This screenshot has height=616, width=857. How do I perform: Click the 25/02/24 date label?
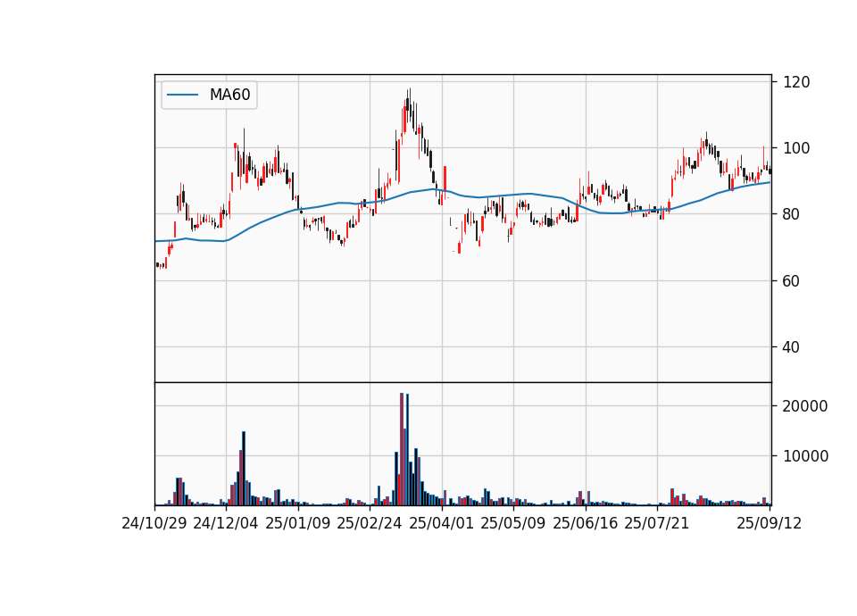point(370,523)
